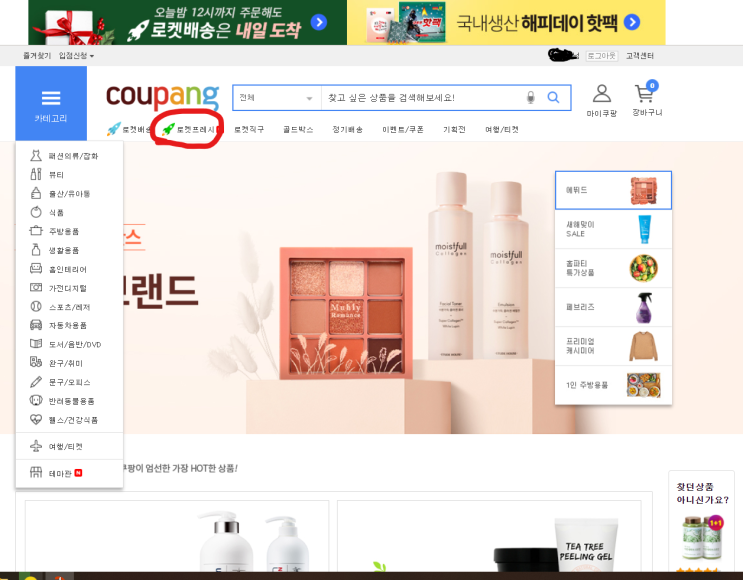Click the book icon for 도서/음반/DVD
This screenshot has height=580, width=743.
click(36, 344)
